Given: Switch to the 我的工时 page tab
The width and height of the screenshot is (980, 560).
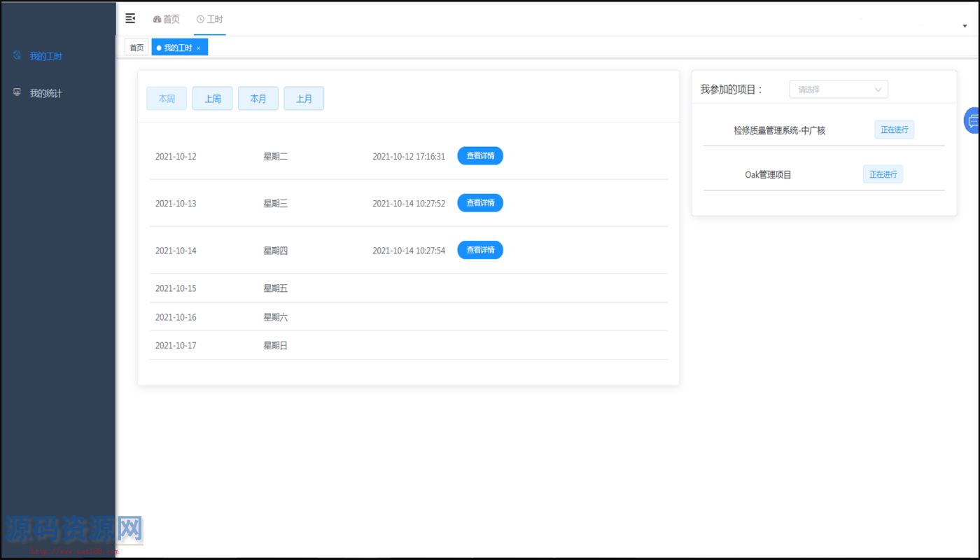Looking at the screenshot, I should (178, 48).
